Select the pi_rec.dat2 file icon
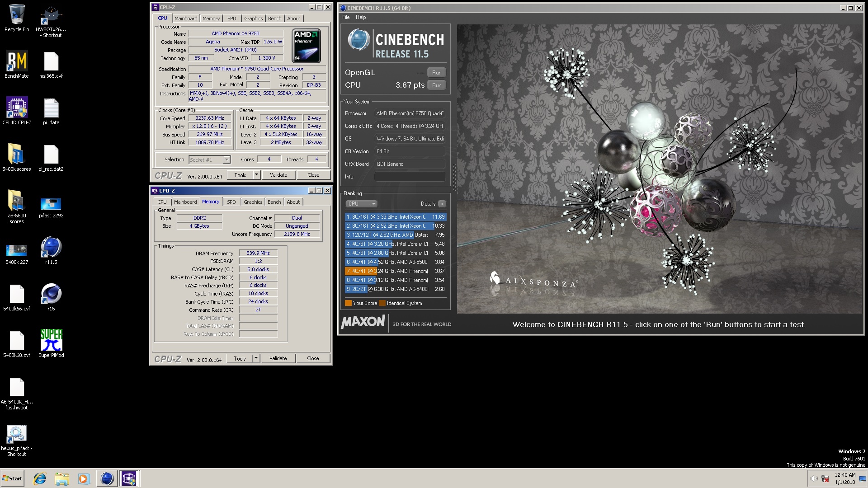The width and height of the screenshot is (868, 488). click(x=51, y=157)
